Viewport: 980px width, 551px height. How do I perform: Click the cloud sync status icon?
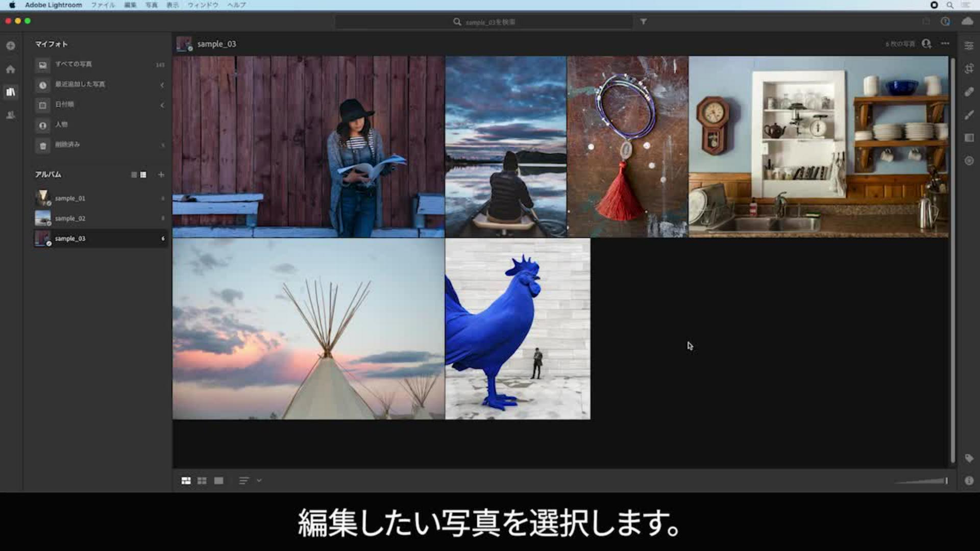[x=967, y=21]
